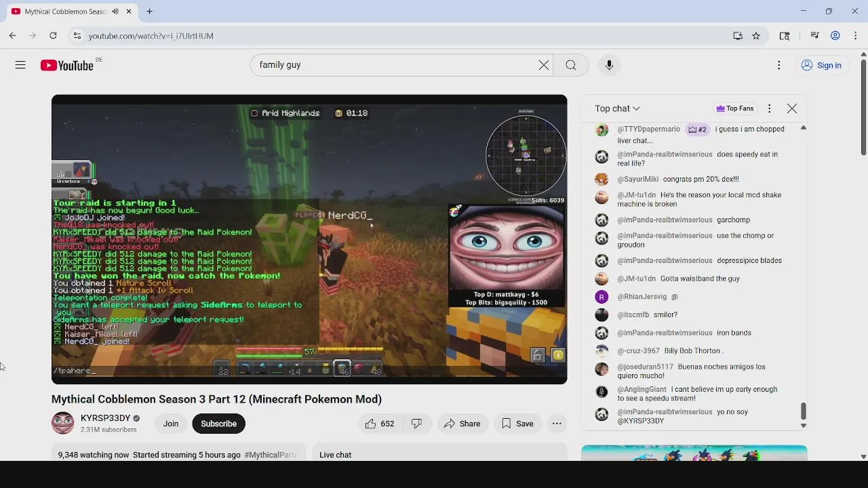Open Top Fans leaderboard
Image resolution: width=868 pixels, height=488 pixels.
(735, 108)
